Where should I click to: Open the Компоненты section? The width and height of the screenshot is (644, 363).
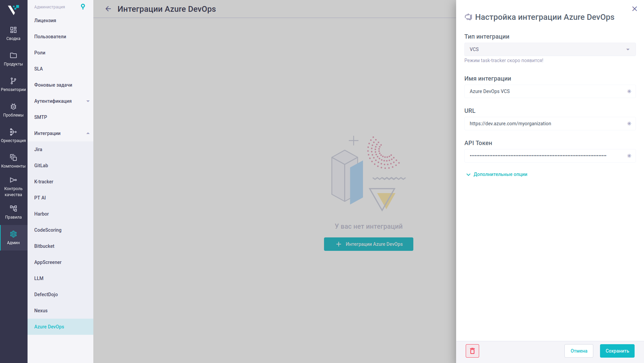tap(13, 161)
